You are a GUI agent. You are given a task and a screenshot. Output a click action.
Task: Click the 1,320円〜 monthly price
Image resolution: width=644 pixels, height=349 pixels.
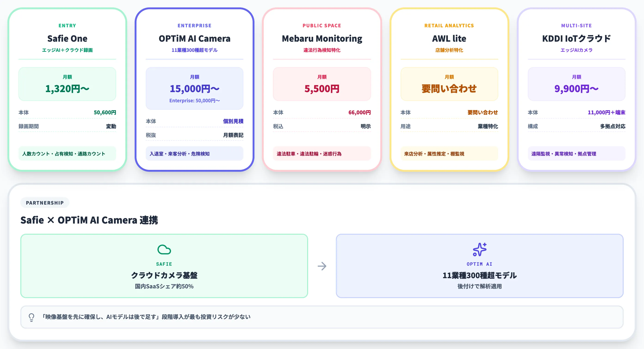tap(67, 89)
